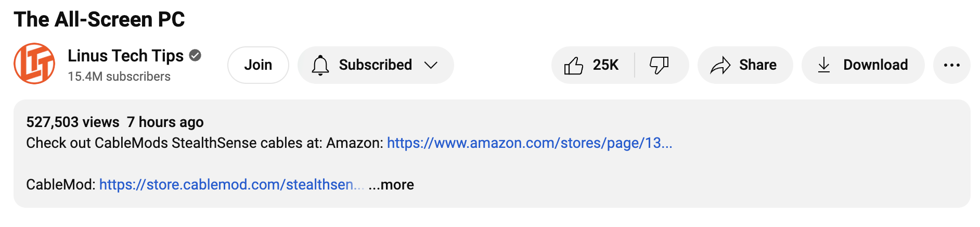Click the Download button label
The height and width of the screenshot is (227, 980).
pyautogui.click(x=875, y=65)
